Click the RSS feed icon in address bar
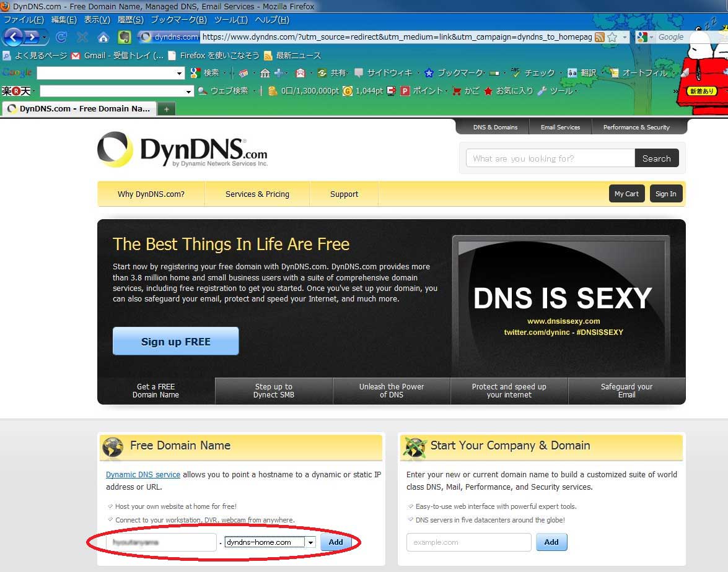 pyautogui.click(x=599, y=37)
